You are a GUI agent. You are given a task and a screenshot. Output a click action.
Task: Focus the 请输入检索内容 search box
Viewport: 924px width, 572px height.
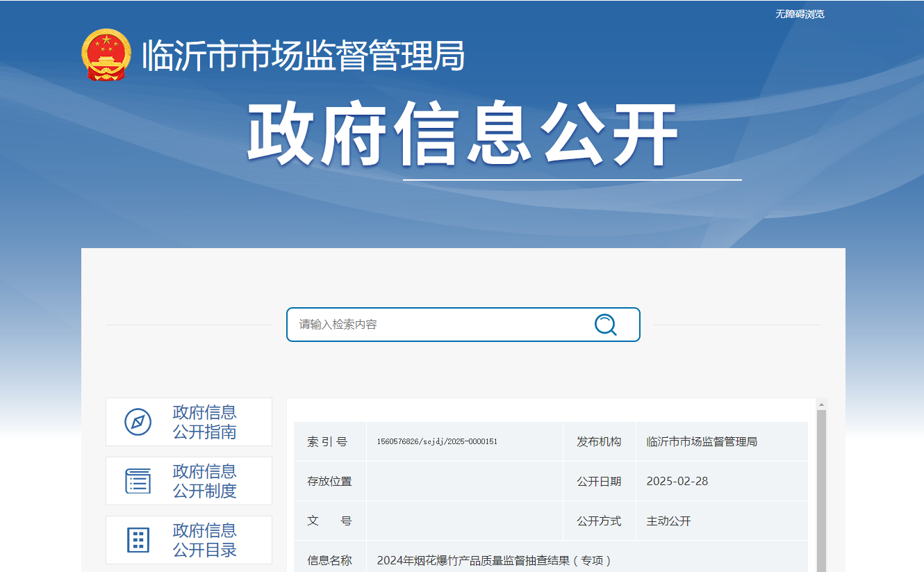438,325
